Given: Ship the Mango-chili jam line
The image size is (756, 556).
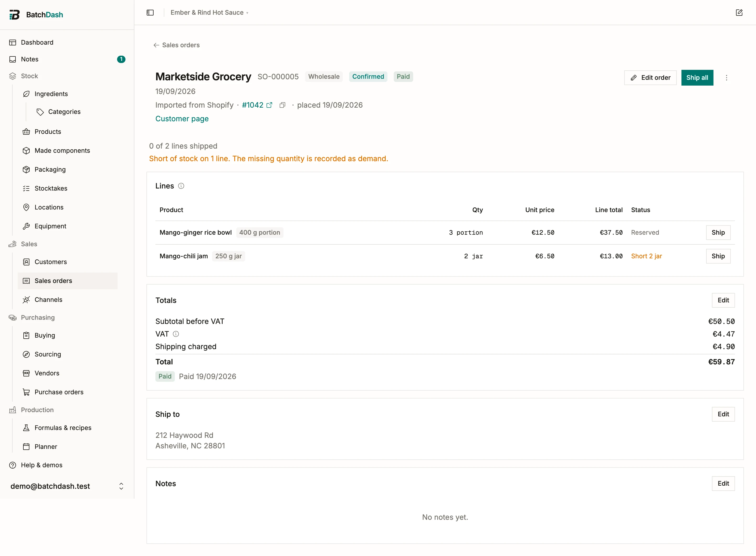Looking at the screenshot, I should [718, 256].
